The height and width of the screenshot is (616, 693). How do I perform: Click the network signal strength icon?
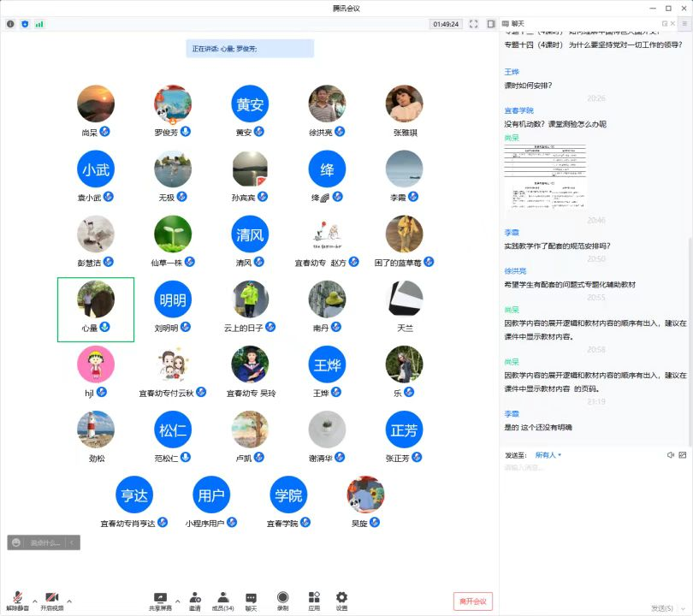pos(39,24)
